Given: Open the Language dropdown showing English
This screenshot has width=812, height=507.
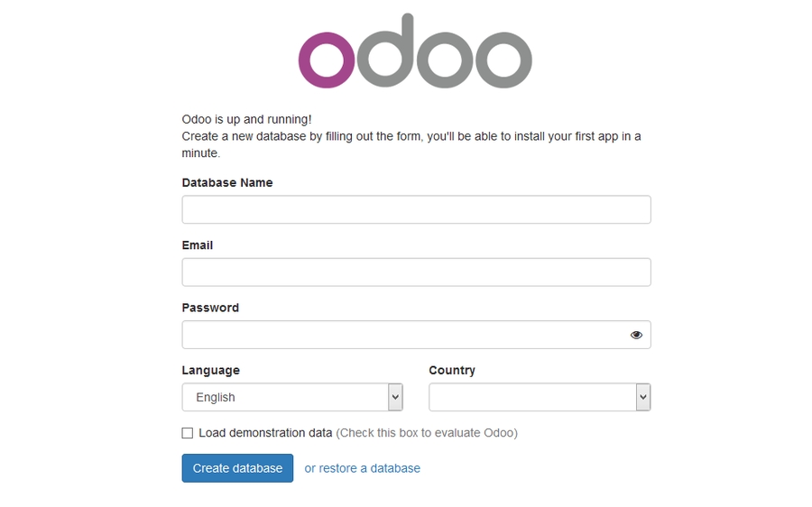Looking at the screenshot, I should 285,397.
